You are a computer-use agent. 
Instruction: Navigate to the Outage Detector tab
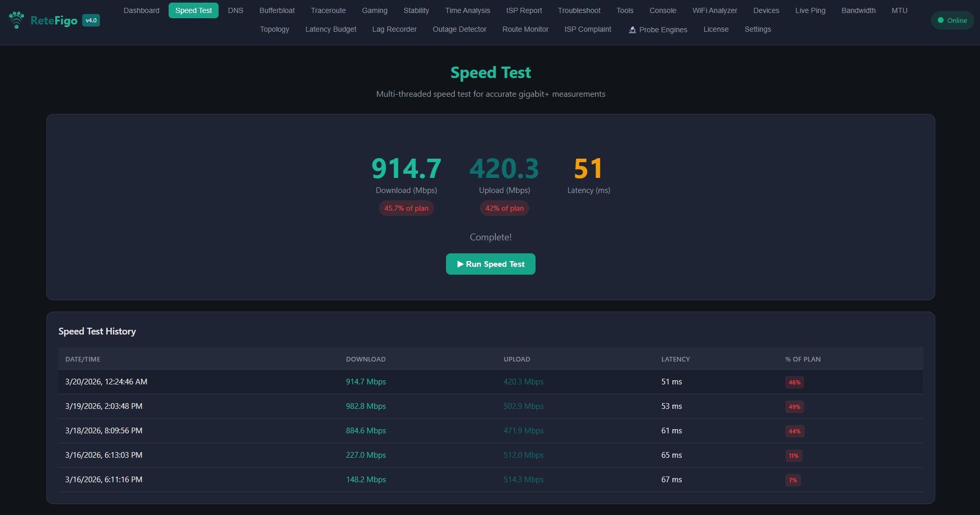point(459,29)
